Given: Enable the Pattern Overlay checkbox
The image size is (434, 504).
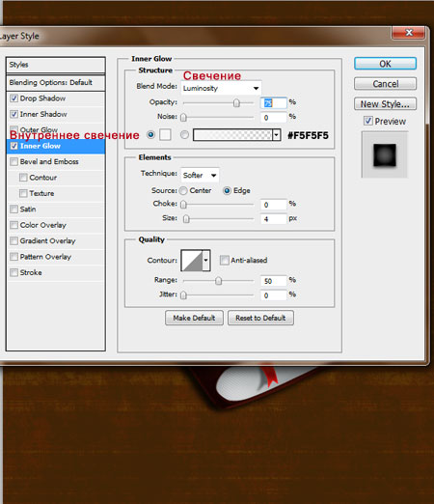Looking at the screenshot, I should click(x=14, y=257).
